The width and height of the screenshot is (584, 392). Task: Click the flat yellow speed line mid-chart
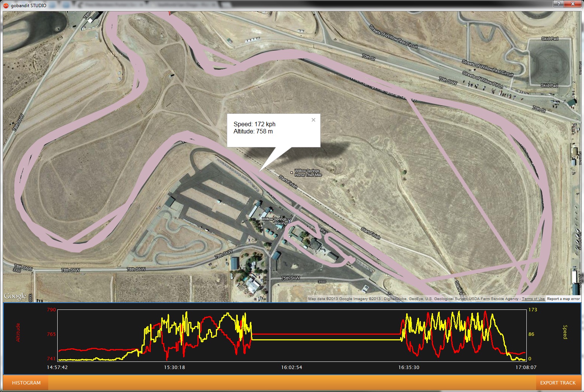point(326,340)
